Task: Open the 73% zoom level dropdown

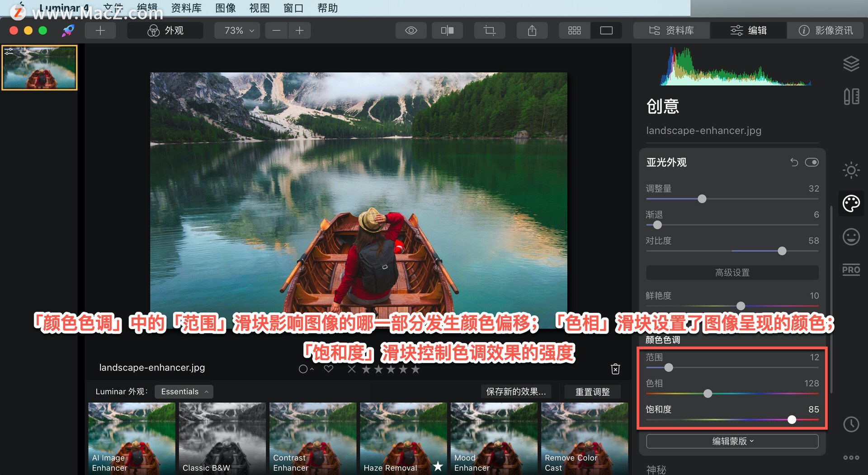Action: click(237, 30)
